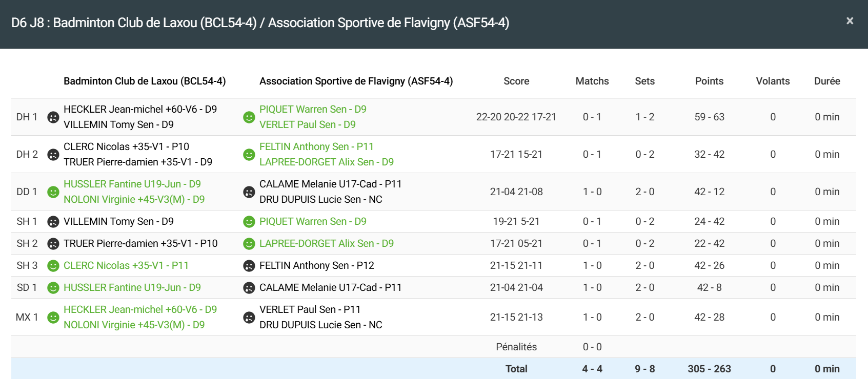
Task: Click NOLONI Virginie in the MX 1 row
Action: point(134,325)
